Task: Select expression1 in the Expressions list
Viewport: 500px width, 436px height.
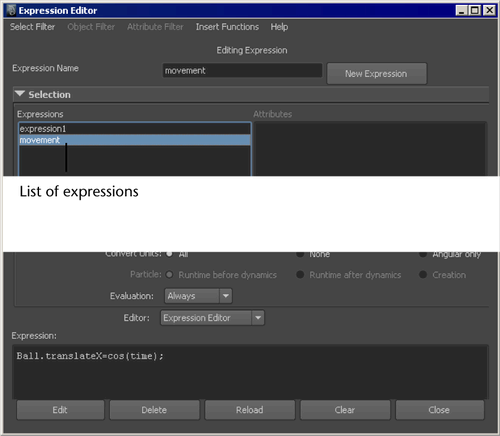Action: click(x=134, y=129)
